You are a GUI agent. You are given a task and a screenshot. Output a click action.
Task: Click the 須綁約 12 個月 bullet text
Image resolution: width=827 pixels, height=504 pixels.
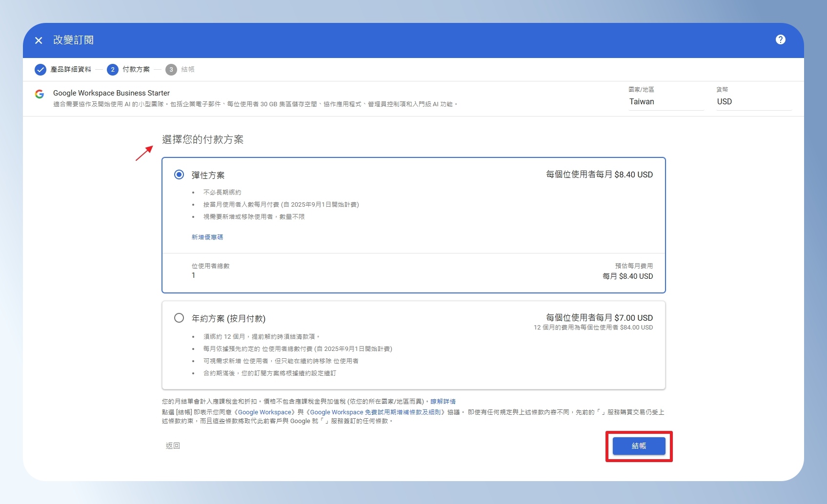[261, 337]
